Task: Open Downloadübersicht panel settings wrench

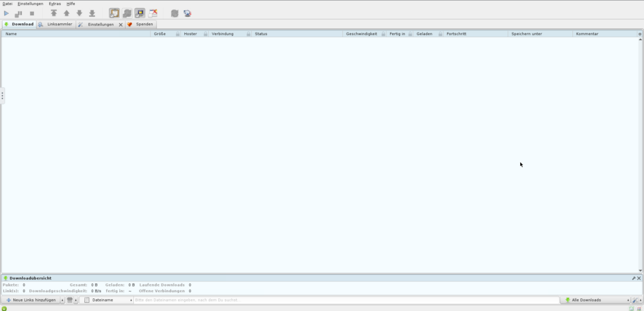Action: (x=634, y=278)
